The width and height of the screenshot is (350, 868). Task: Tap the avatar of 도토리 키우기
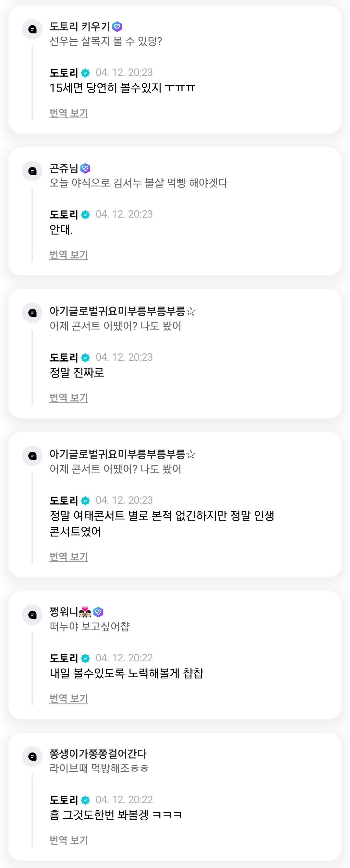point(32,29)
